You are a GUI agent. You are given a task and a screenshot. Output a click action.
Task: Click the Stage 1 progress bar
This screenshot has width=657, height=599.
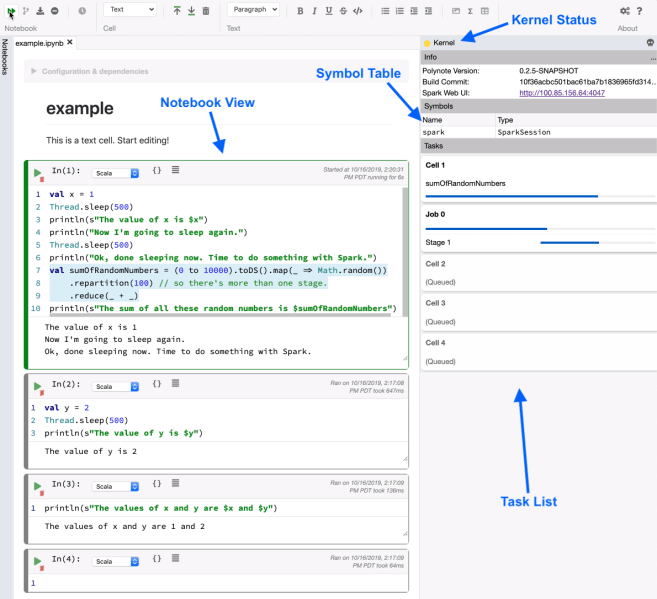597,243
